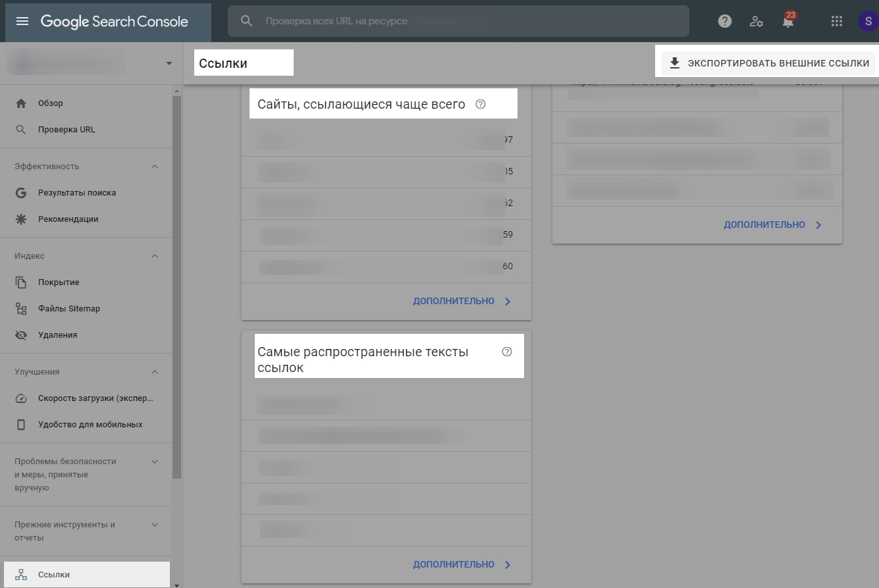Image resolution: width=879 pixels, height=588 pixels.
Task: Open Удобство для мобильных report
Action: pos(86,425)
